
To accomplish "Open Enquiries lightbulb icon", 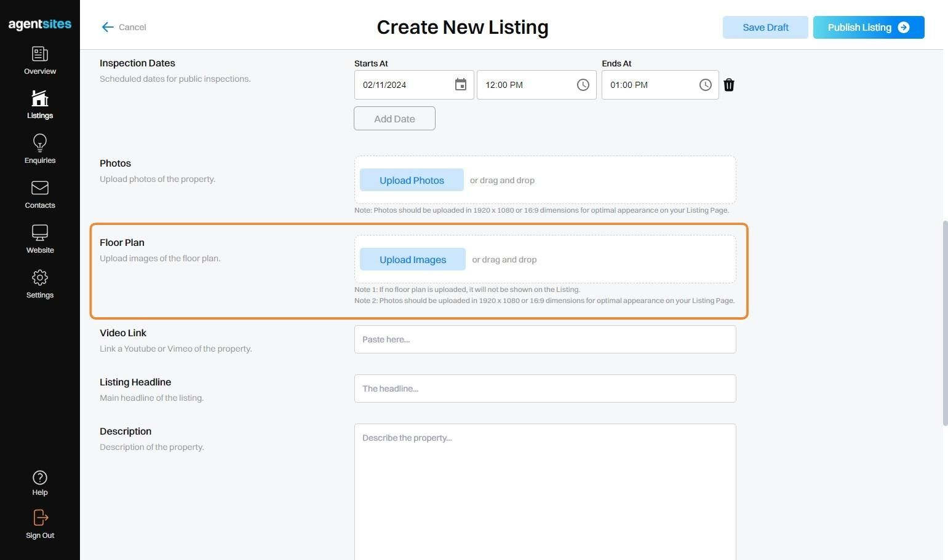I will click(x=40, y=143).
